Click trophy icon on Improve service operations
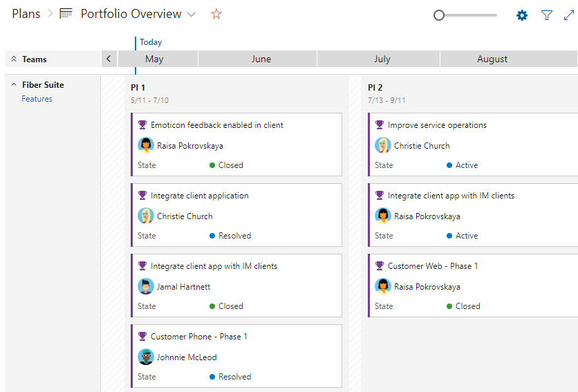Image resolution: width=578 pixels, height=392 pixels. 380,124
